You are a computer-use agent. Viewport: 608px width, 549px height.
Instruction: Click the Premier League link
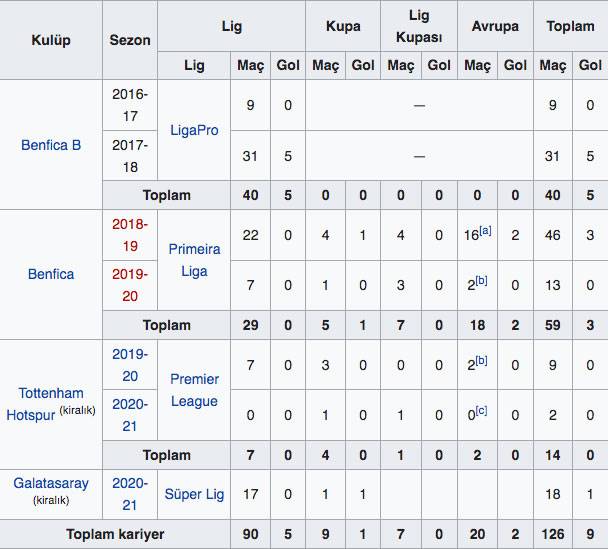[x=194, y=390]
